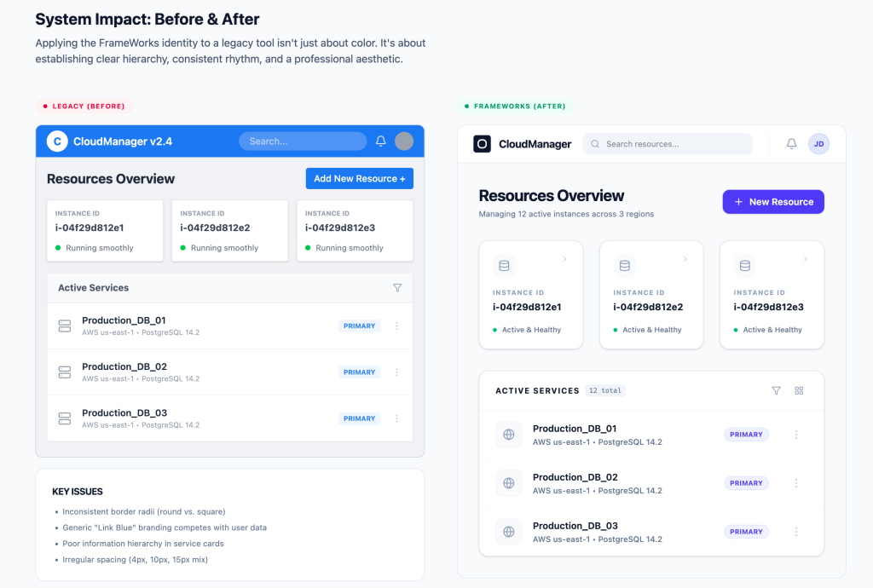Viewport: 873px width, 588px height.
Task: Click the filter icon in the legacy Active Services header
Action: point(397,288)
